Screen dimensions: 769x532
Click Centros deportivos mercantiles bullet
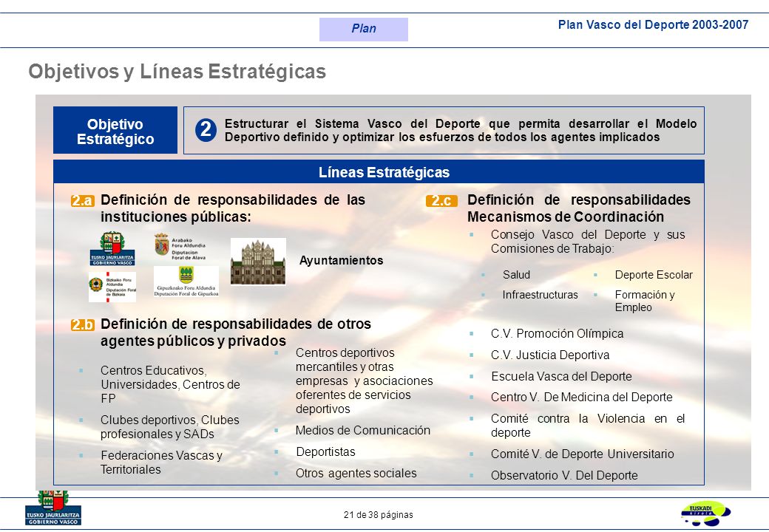tap(365, 381)
